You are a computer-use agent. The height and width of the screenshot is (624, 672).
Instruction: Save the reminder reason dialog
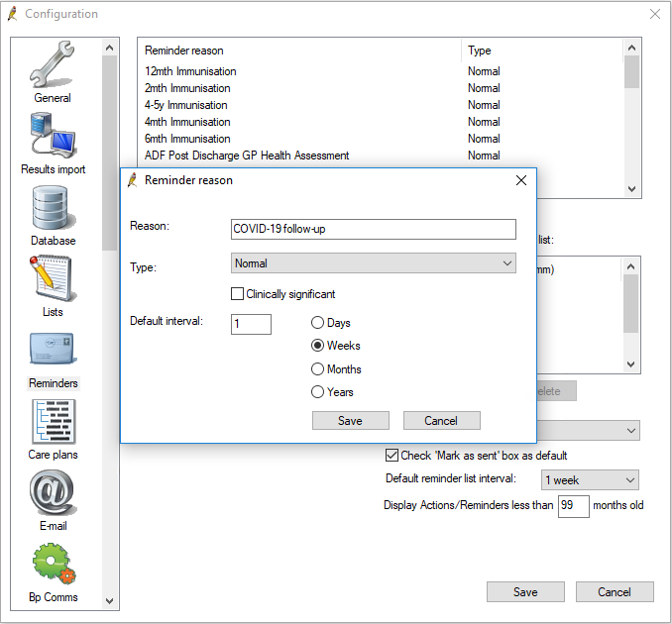[350, 421]
